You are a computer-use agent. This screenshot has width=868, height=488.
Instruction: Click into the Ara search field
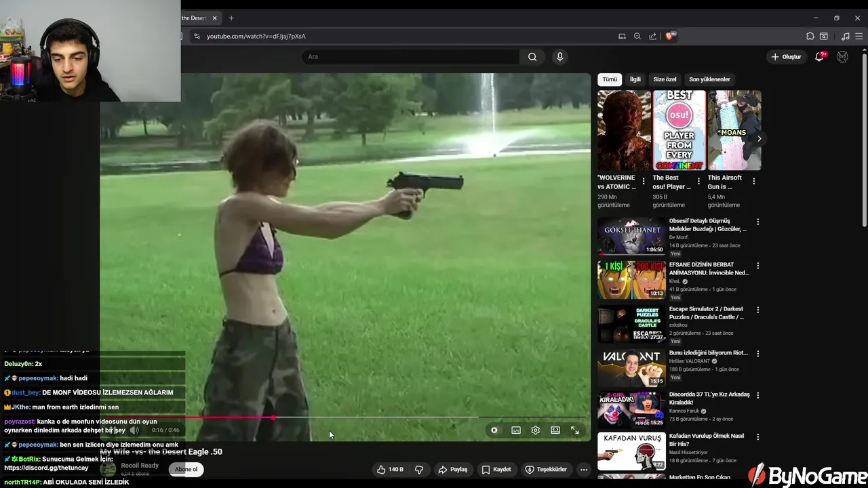coord(410,57)
